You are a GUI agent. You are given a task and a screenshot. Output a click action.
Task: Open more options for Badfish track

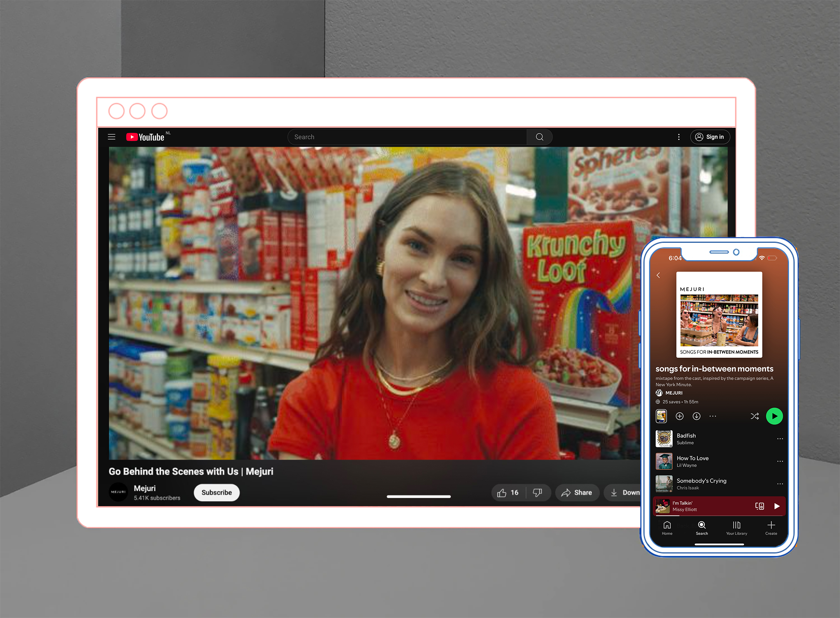pos(780,439)
